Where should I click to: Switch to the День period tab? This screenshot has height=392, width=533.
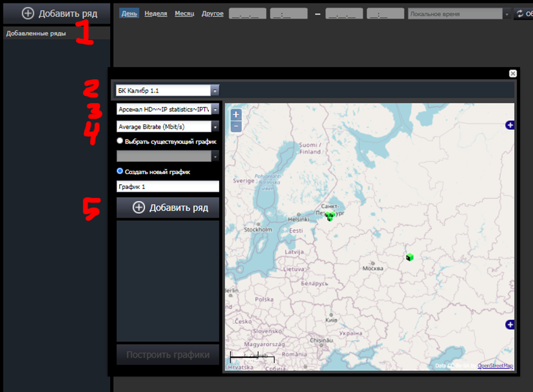[129, 13]
